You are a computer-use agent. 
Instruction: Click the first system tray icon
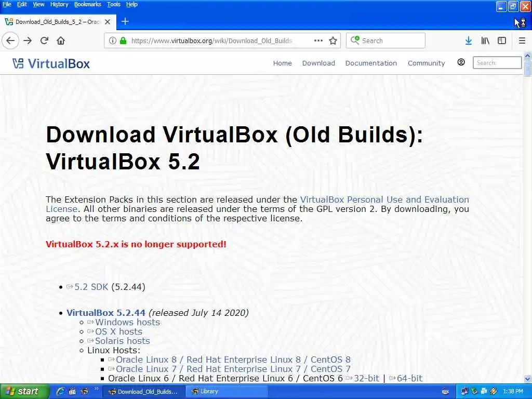point(464,392)
